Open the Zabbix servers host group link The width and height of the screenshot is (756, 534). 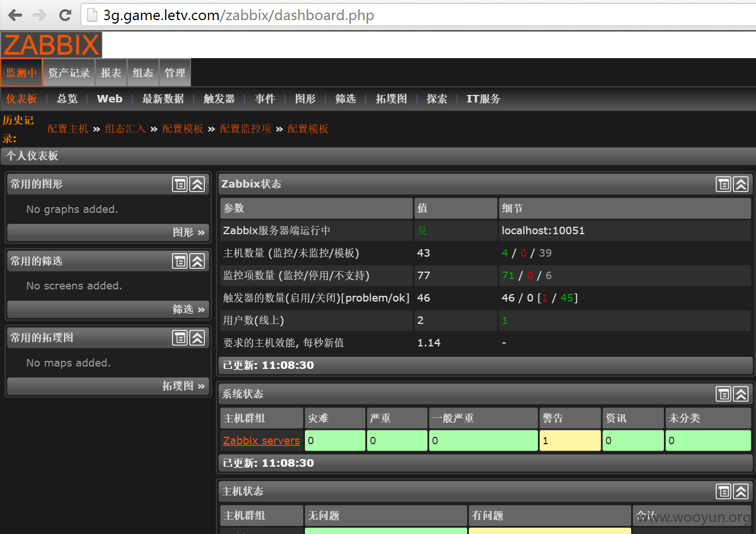261,441
